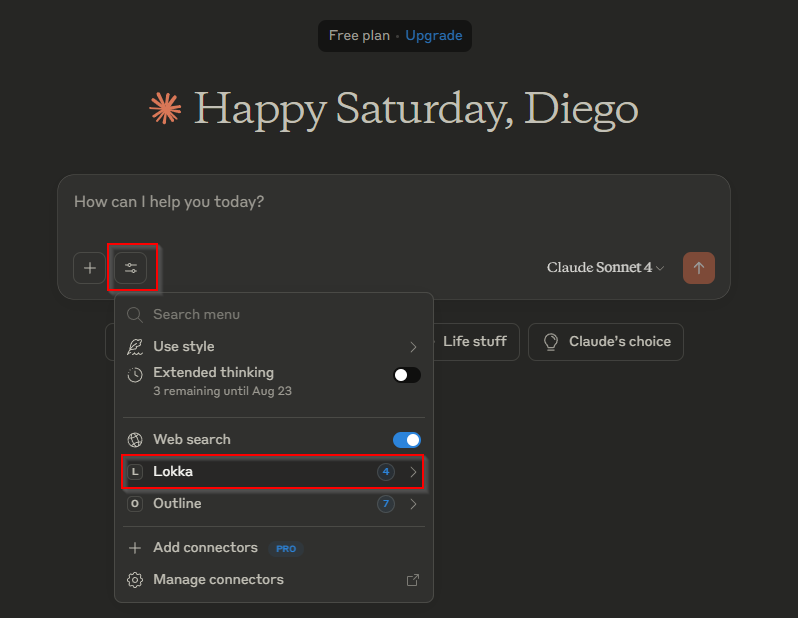This screenshot has height=618, width=798.
Task: Disable the Web search toggle
Action: pos(407,440)
